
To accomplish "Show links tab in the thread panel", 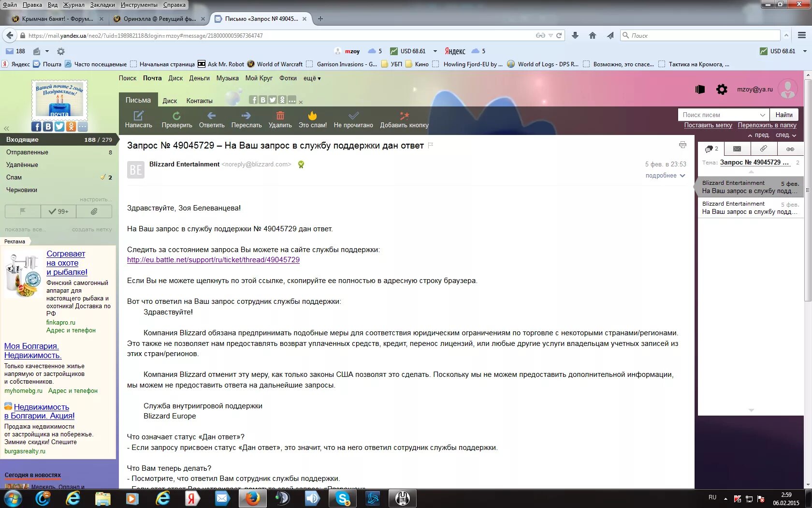I will coord(790,149).
